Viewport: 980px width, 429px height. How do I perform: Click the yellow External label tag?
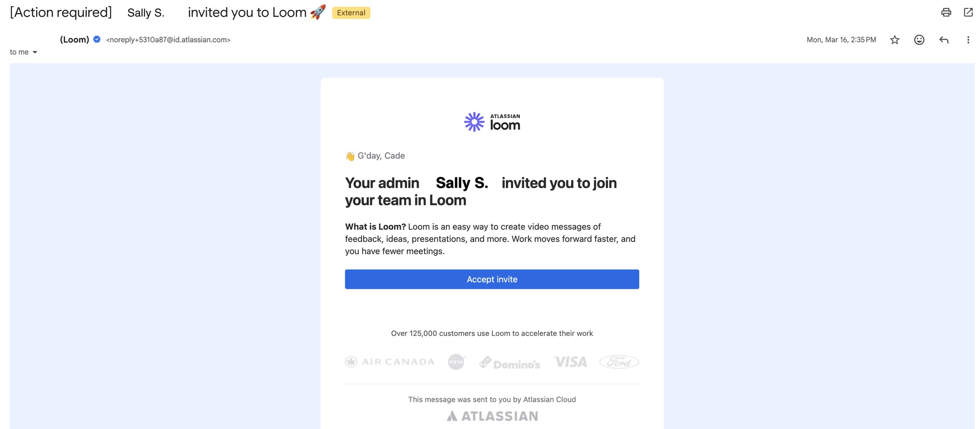351,13
